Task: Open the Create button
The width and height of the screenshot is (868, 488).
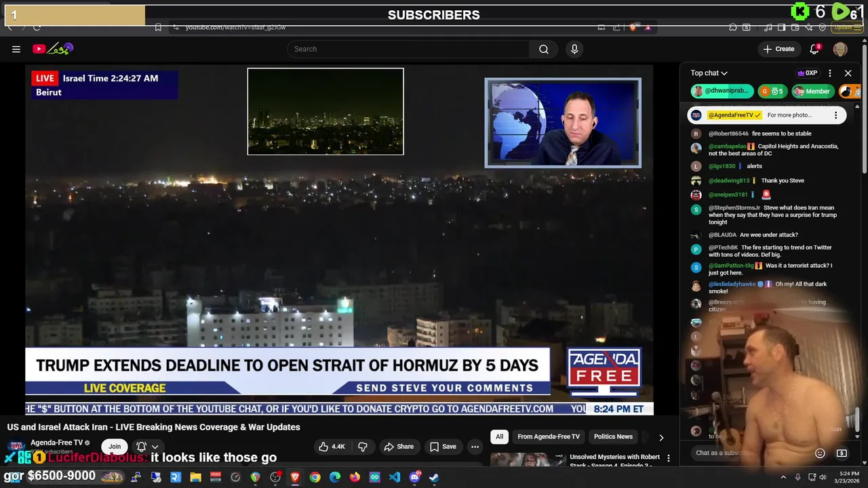Action: coord(778,49)
